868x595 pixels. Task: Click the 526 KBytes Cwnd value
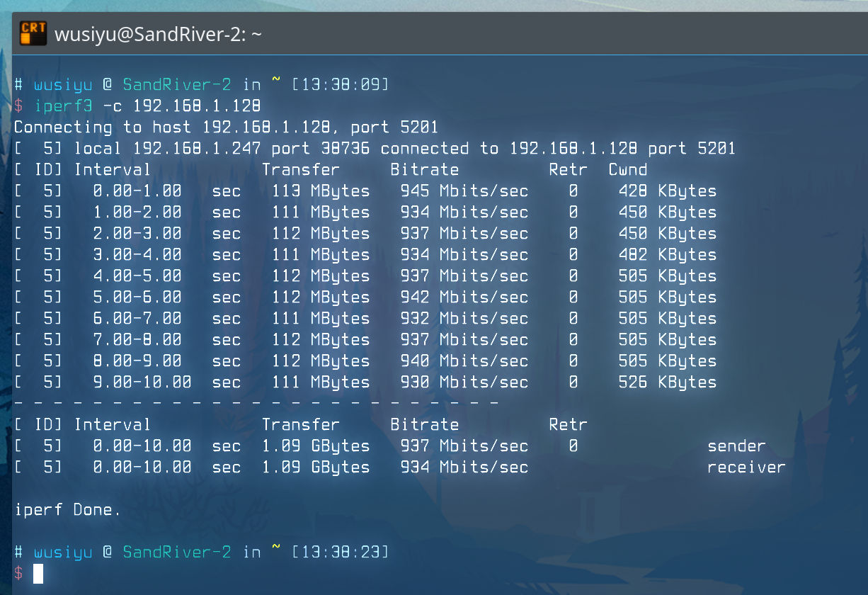click(x=668, y=382)
